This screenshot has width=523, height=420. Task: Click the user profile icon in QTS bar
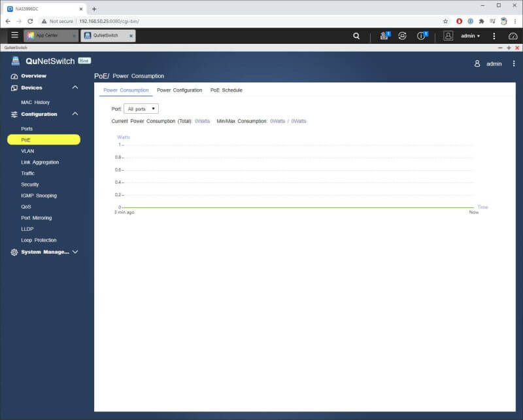448,36
